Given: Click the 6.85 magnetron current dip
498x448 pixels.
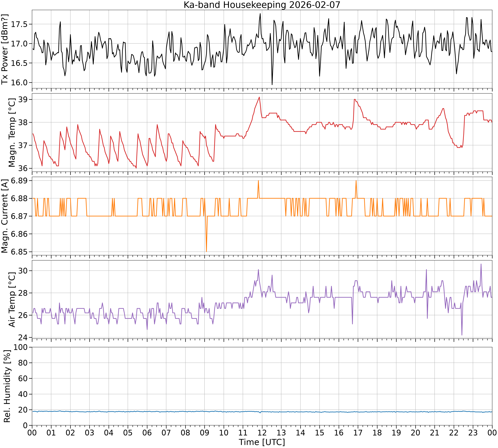Looking at the screenshot, I should (x=206, y=251).
